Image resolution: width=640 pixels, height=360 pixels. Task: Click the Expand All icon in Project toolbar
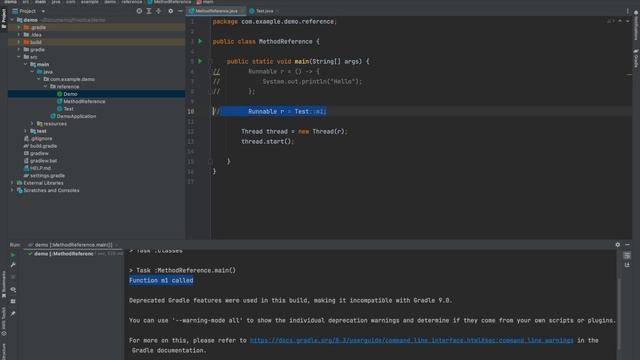[x=149, y=11]
